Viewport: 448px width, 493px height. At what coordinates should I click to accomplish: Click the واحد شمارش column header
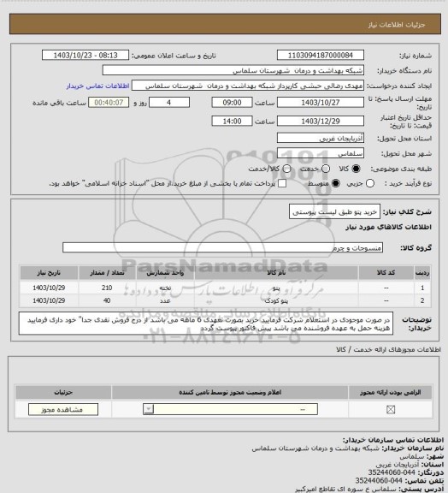pos(165,273)
